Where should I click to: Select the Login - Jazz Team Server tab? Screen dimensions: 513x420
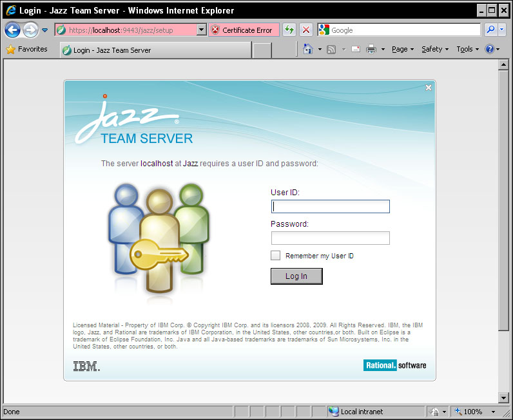(156, 50)
